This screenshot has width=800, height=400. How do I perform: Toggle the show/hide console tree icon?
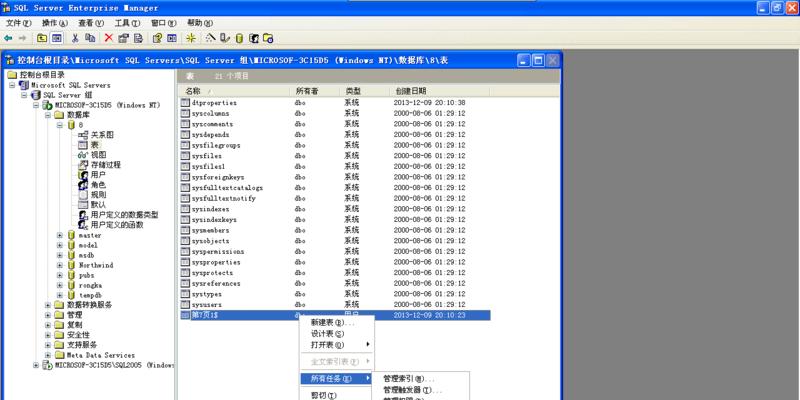(x=57, y=38)
